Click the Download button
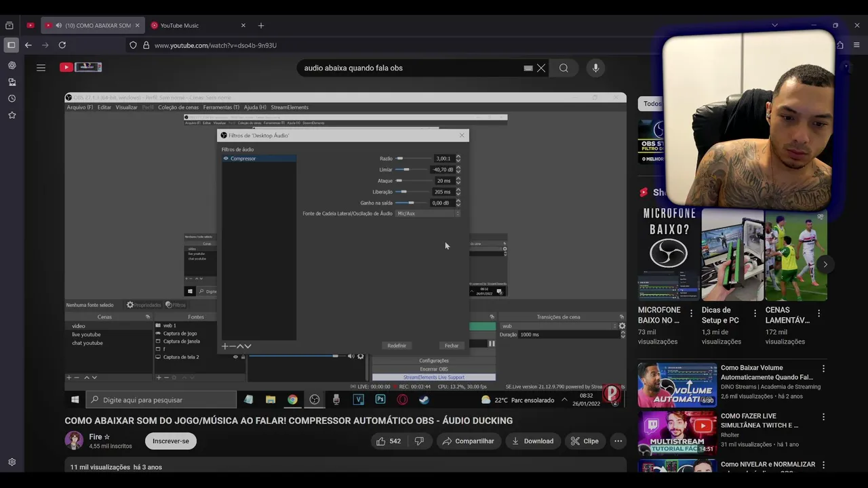The height and width of the screenshot is (488, 868). (533, 441)
